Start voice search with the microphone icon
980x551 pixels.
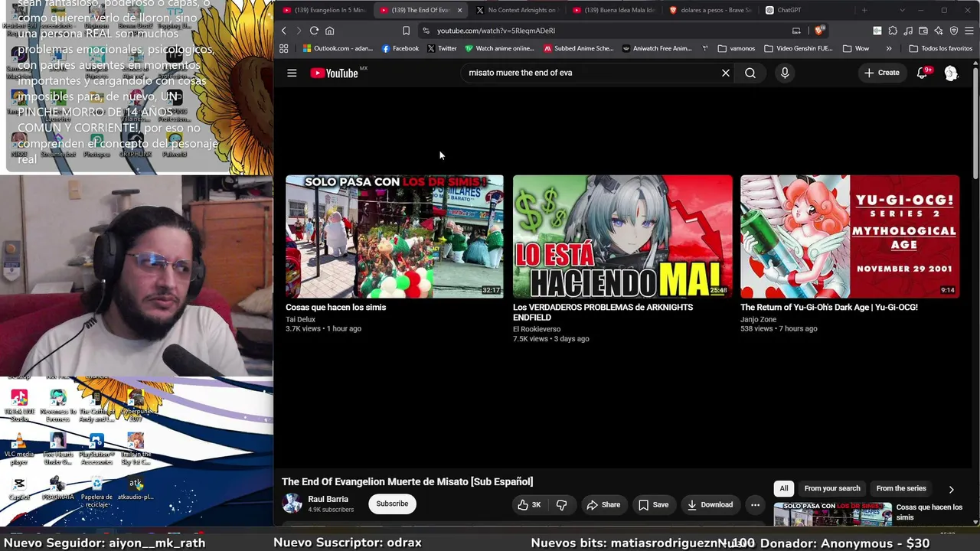pyautogui.click(x=785, y=73)
